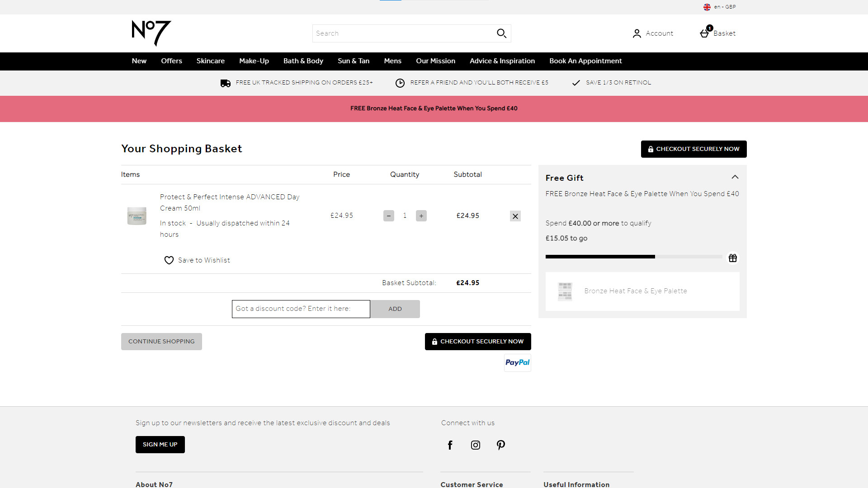The width and height of the screenshot is (868, 488).
Task: Open No7 Facebook page icon
Action: [x=450, y=445]
